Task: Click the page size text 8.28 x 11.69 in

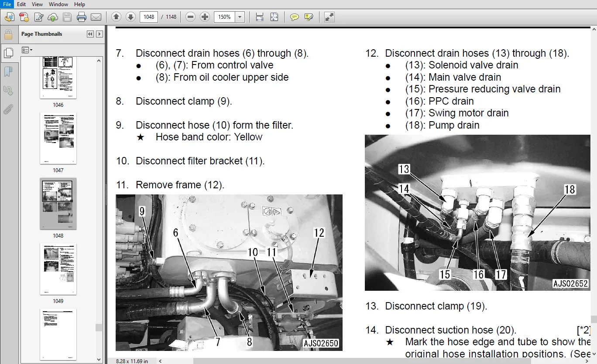Action: point(132,361)
